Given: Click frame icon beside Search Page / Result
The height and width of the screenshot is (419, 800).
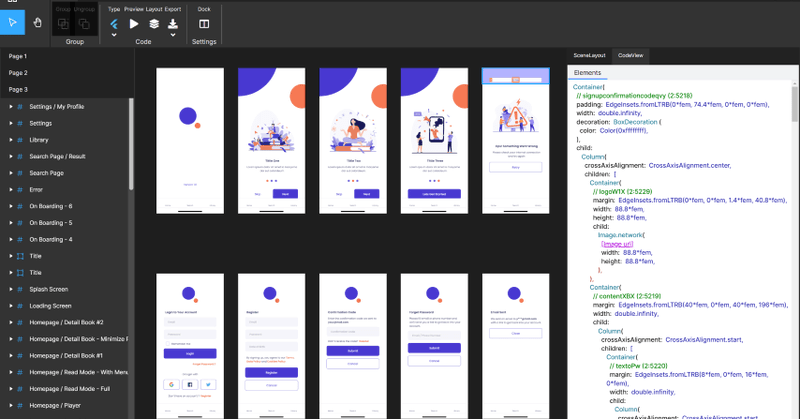Looking at the screenshot, I should click(20, 156).
